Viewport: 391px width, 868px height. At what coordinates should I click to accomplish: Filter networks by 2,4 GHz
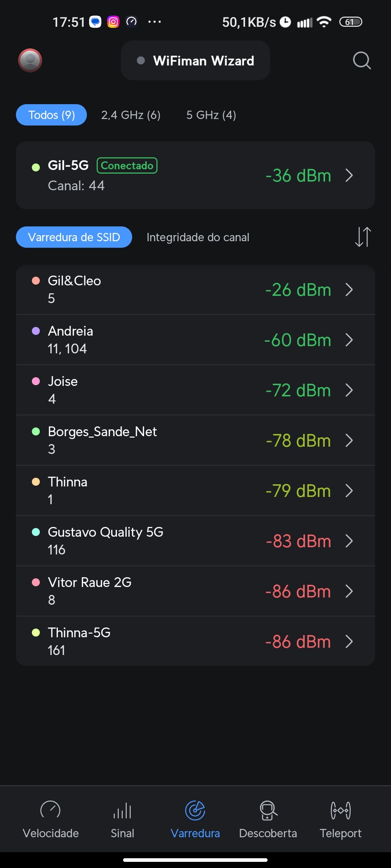[131, 115]
